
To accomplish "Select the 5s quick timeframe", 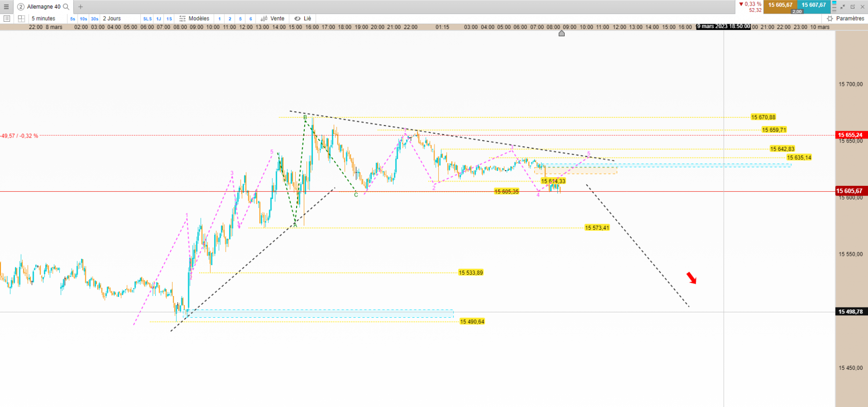I will pos(73,19).
